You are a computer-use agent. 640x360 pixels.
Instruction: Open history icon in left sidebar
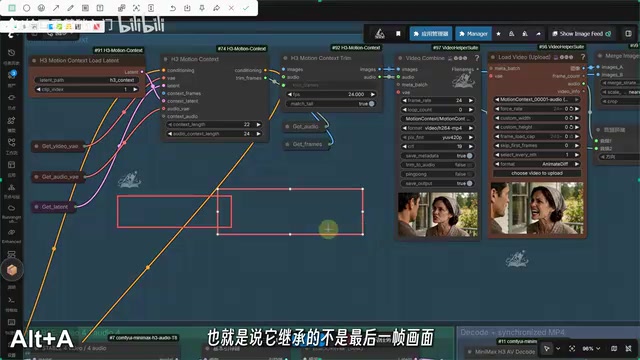click(11, 53)
